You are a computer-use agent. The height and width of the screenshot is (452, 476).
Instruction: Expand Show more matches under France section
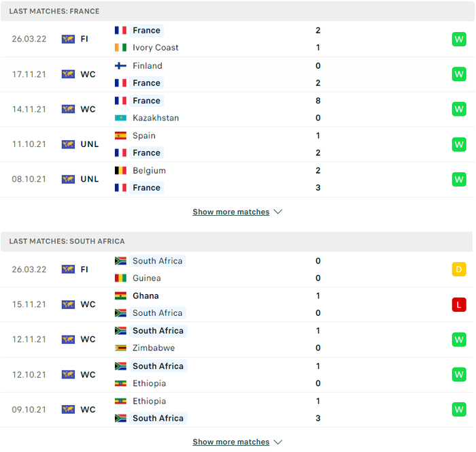coord(231,212)
